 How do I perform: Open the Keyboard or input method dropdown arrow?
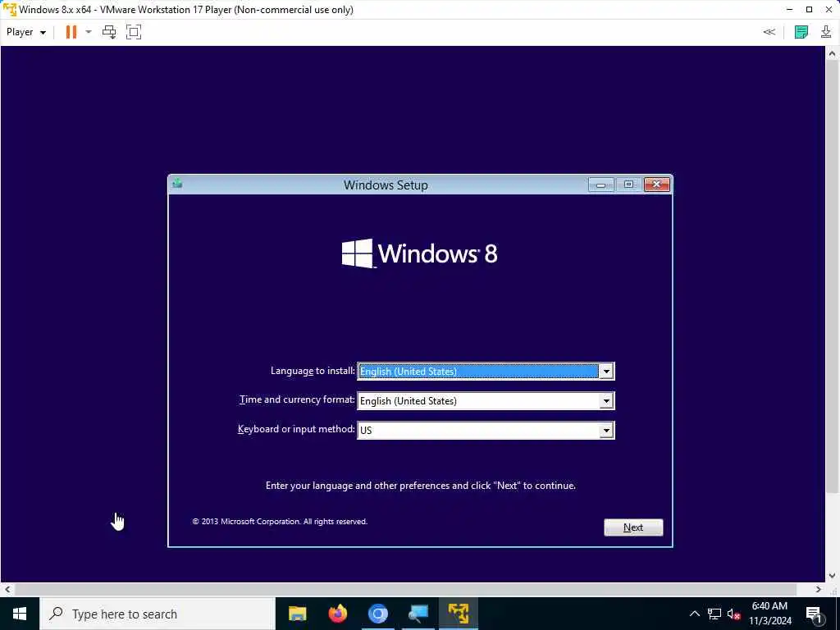coord(606,430)
